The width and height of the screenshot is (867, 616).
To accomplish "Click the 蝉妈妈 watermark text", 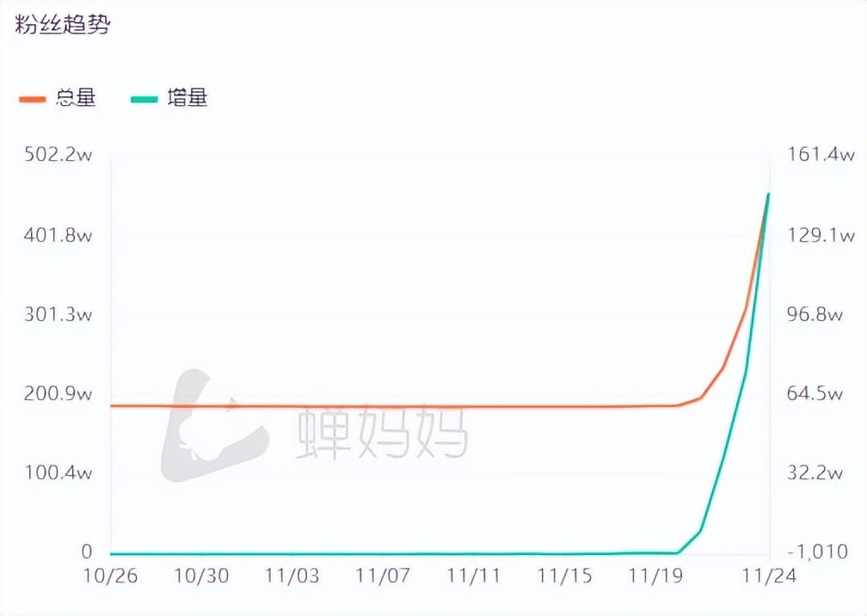I will 383,430.
